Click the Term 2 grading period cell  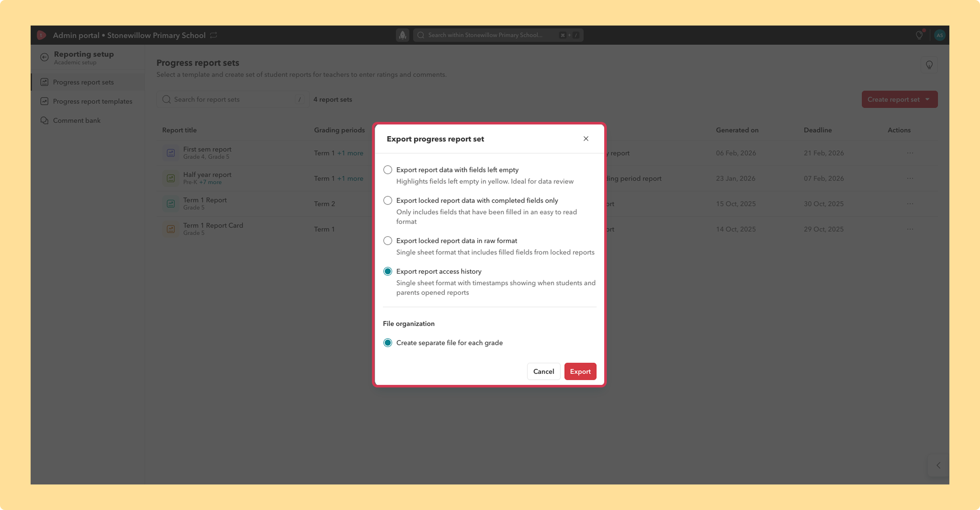tap(324, 204)
